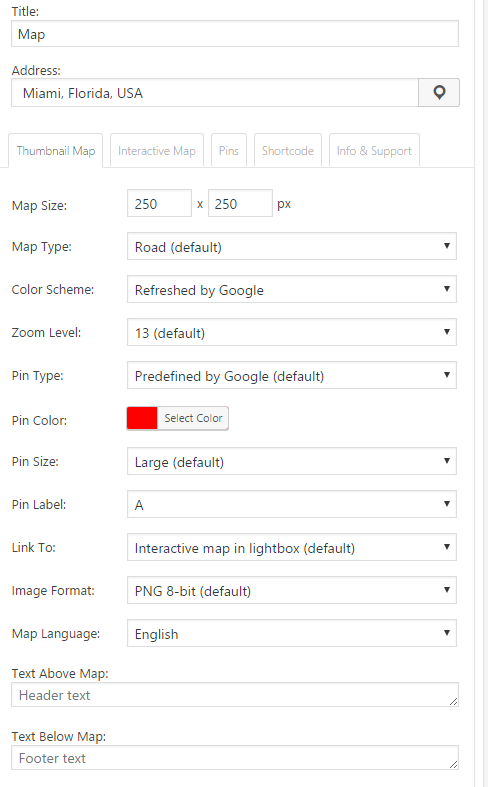488x787 pixels.
Task: Open the Map Type dropdown
Action: click(x=292, y=246)
